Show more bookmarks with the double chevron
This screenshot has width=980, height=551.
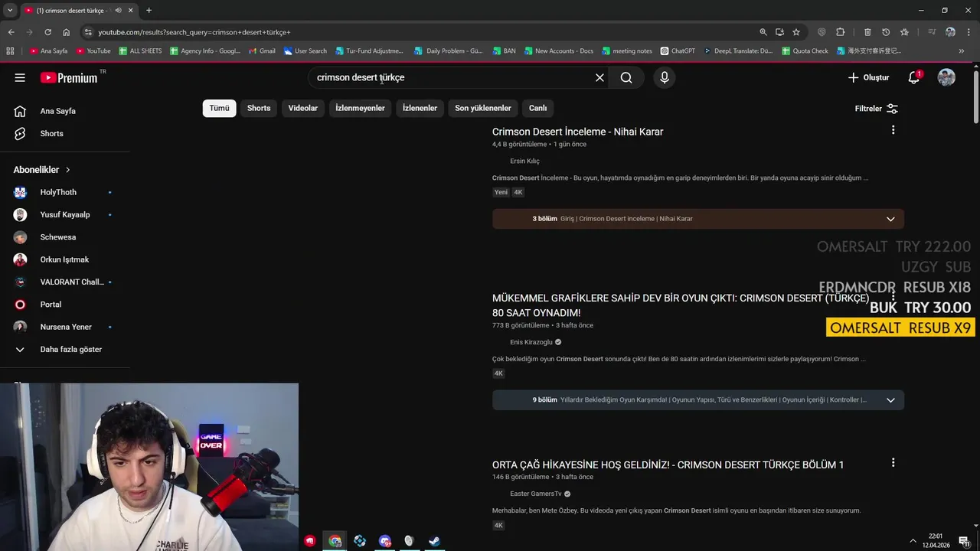[x=962, y=51]
